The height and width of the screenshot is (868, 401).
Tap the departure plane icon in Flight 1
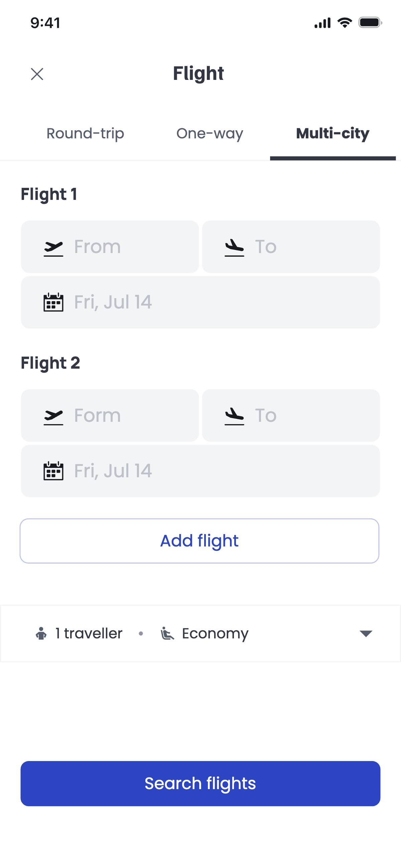coord(53,248)
